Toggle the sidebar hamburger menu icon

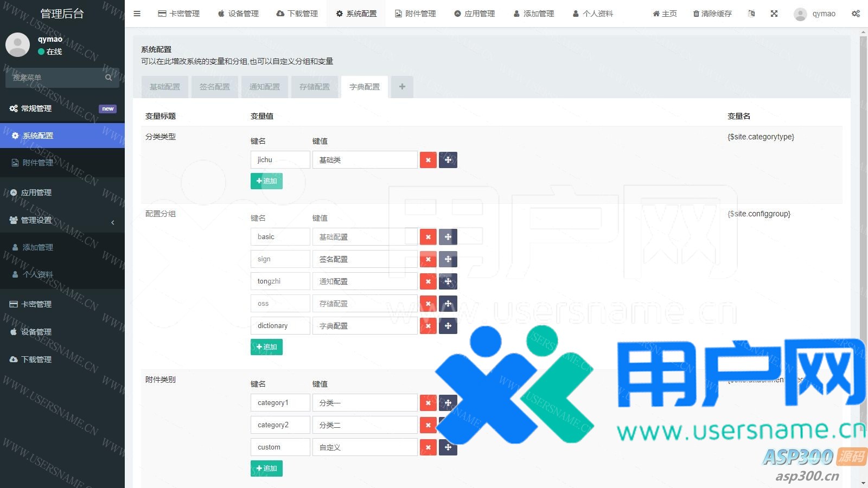tap(137, 14)
